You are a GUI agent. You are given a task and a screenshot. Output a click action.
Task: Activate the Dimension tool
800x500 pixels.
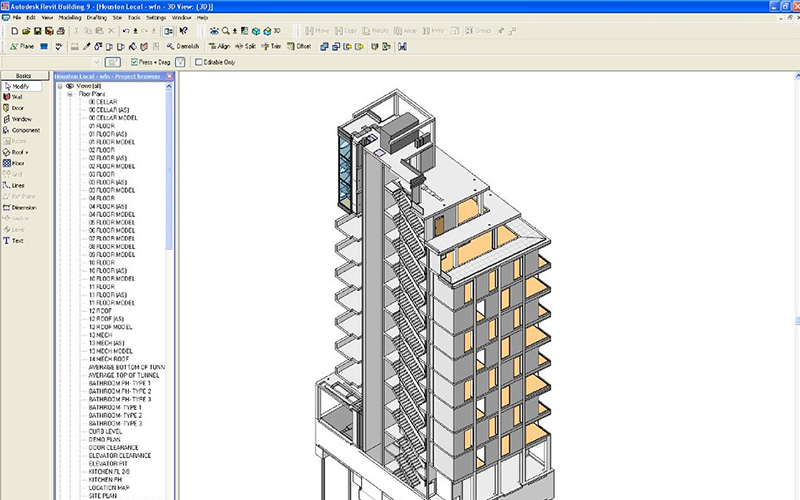(22, 207)
